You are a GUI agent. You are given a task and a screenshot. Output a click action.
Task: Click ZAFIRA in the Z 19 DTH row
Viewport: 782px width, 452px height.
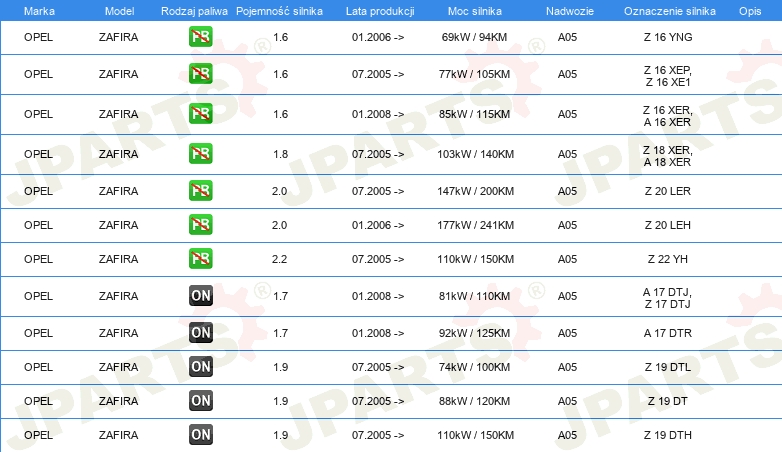coord(118,435)
